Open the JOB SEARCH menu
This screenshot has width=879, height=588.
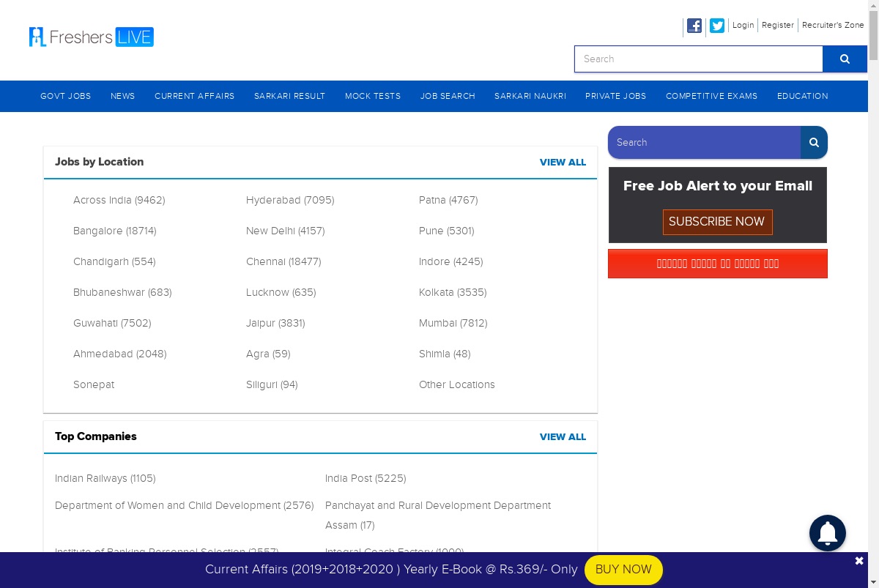[x=448, y=96]
